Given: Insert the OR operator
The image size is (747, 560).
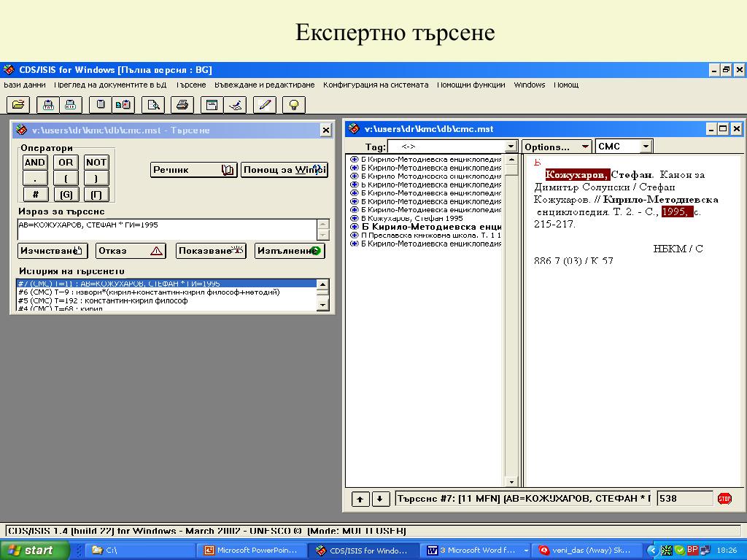Looking at the screenshot, I should coord(66,163).
